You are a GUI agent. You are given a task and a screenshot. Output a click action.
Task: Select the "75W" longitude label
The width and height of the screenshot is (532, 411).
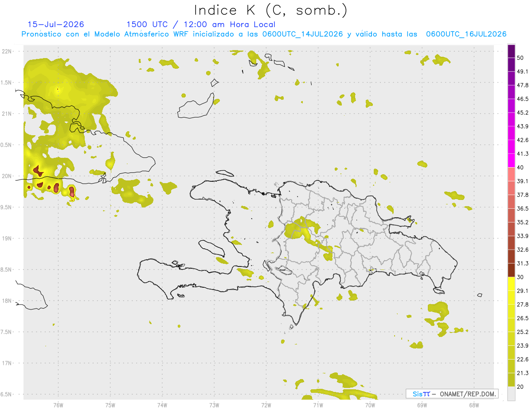110,405
